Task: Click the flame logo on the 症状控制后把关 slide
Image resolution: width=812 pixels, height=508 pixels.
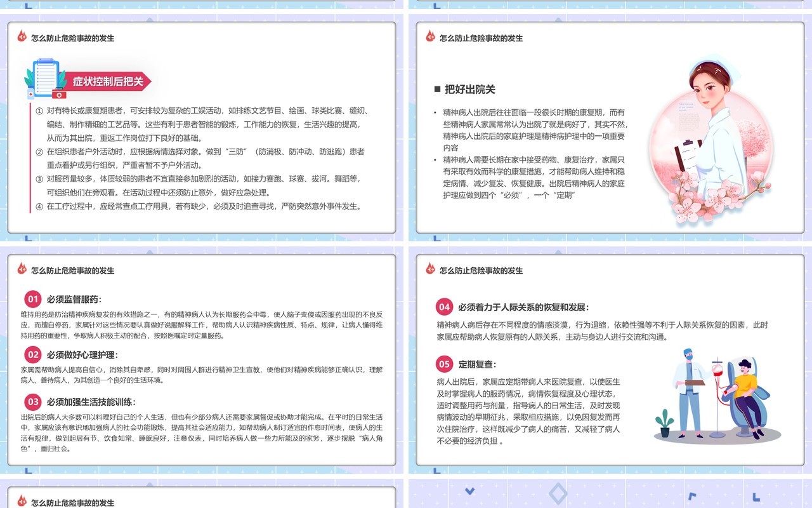Action: (x=22, y=37)
